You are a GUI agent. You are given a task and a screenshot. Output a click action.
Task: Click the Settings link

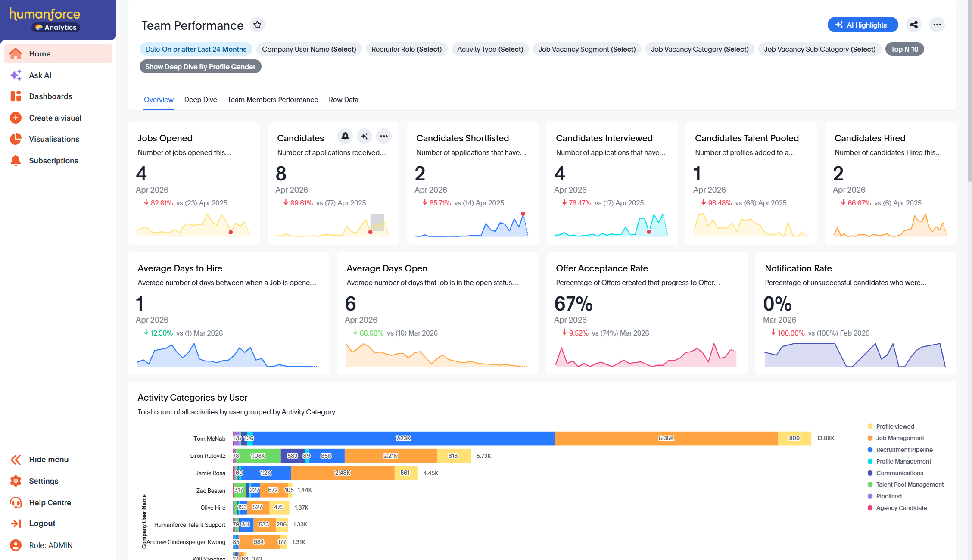click(x=44, y=481)
